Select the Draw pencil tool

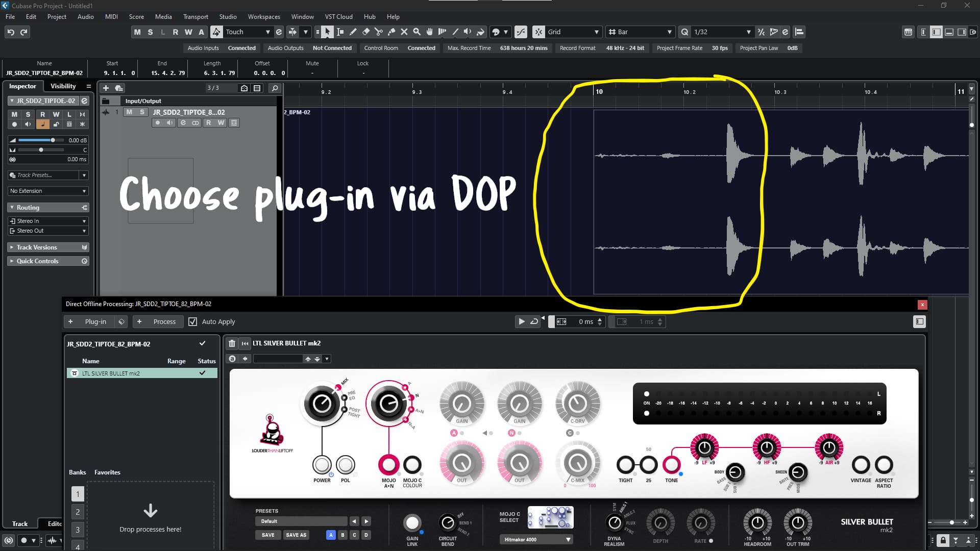(353, 32)
